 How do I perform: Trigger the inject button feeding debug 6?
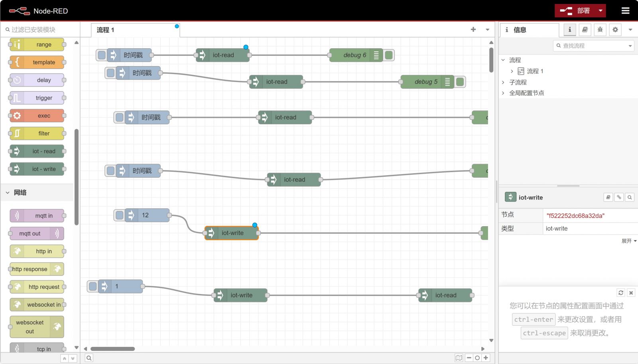(102, 55)
